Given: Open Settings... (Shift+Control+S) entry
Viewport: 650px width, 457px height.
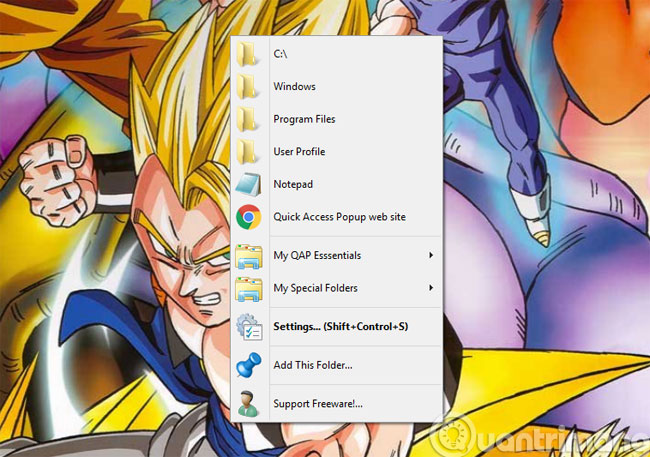Looking at the screenshot, I should click(340, 327).
